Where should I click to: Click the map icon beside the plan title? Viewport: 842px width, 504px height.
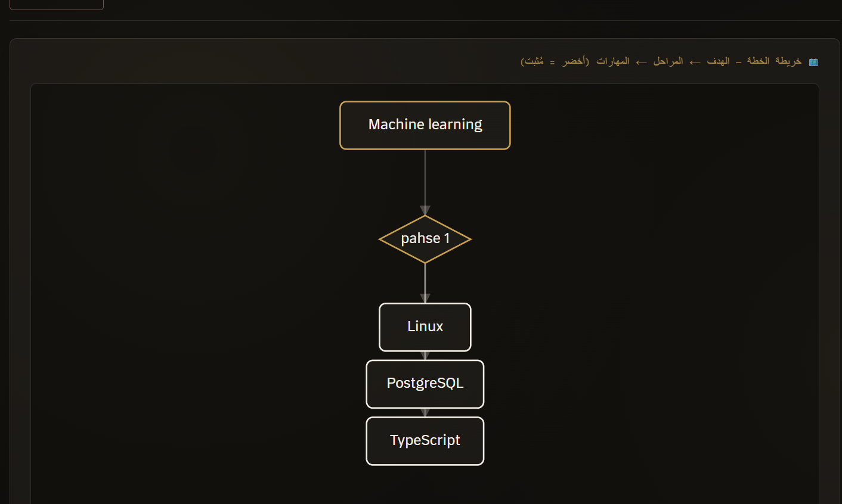pos(813,62)
